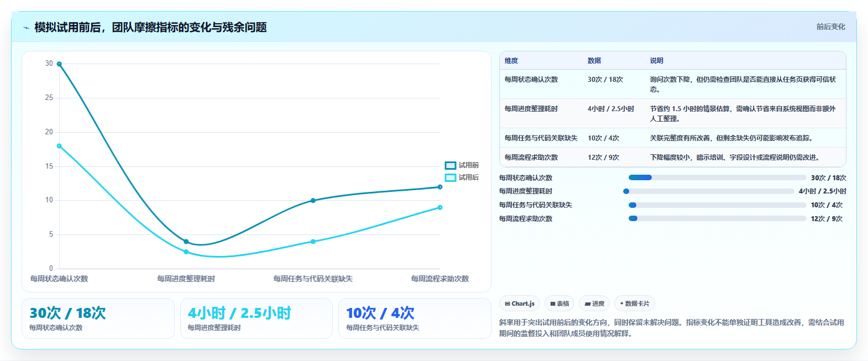Toggle the 试用前 legend color box
The height and width of the screenshot is (361, 868).
(x=451, y=165)
